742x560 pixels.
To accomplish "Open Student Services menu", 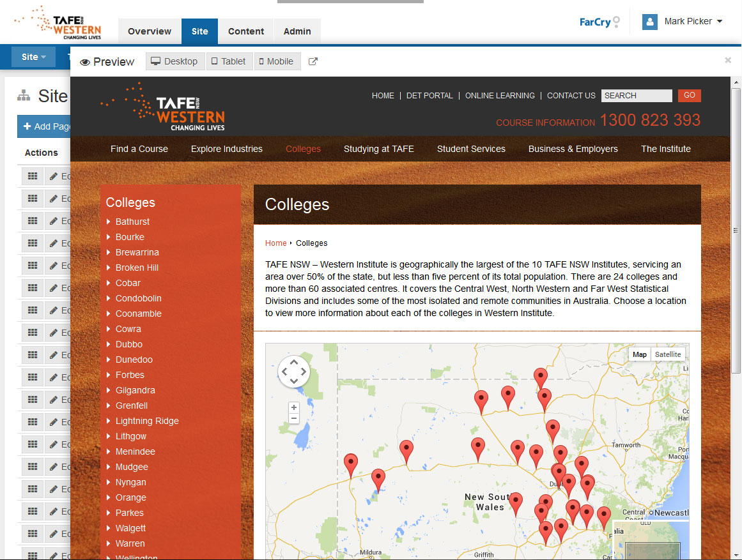I will (x=471, y=149).
